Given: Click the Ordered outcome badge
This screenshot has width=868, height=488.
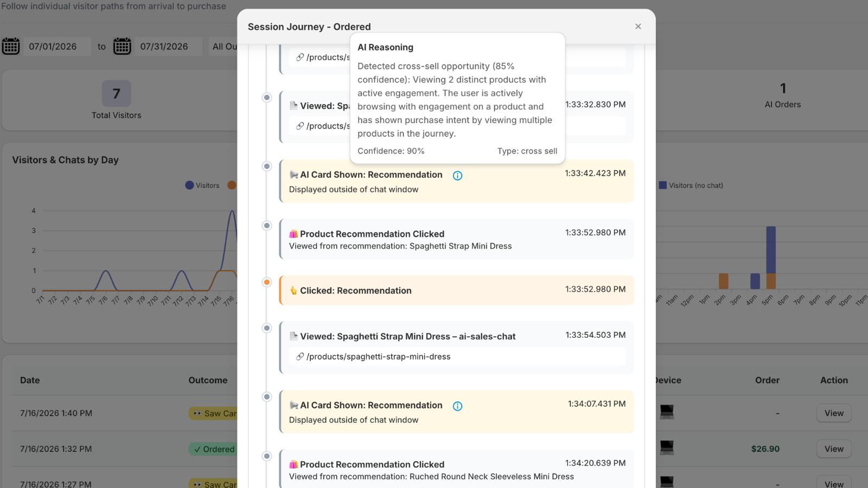Looking at the screenshot, I should (213, 449).
